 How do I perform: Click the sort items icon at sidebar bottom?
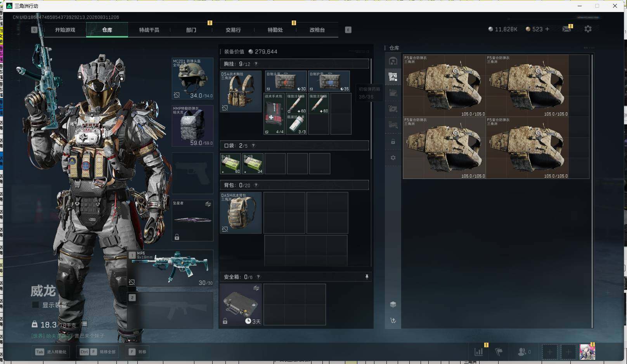[x=393, y=321]
